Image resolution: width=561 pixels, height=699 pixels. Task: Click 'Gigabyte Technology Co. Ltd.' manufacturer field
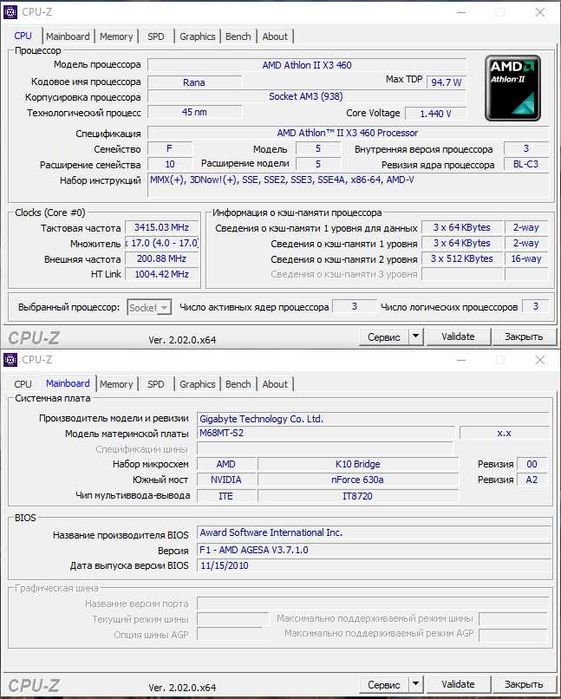373,419
